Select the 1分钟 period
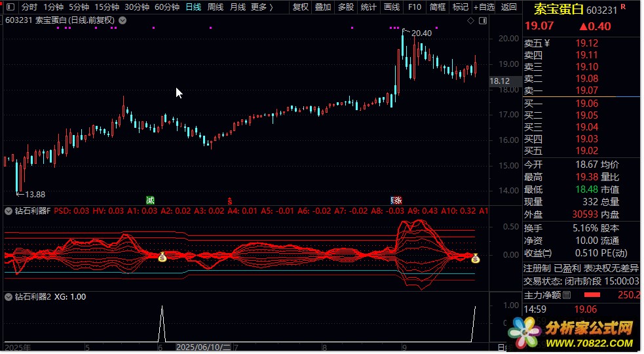 point(53,7)
